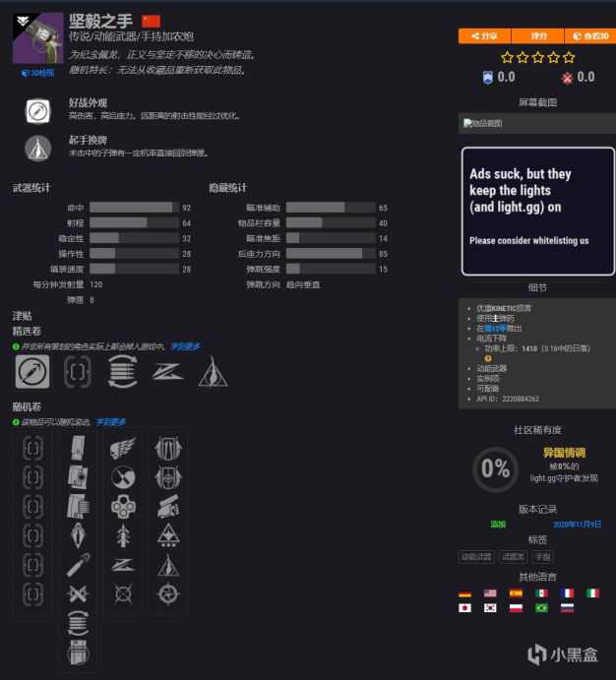Click the 评分 rating button
The image size is (616, 680).
[x=538, y=36]
